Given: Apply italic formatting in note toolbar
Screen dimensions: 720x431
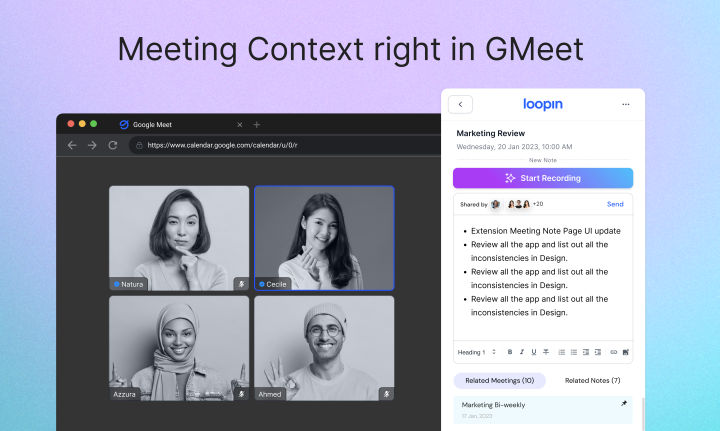Looking at the screenshot, I should coord(522,352).
